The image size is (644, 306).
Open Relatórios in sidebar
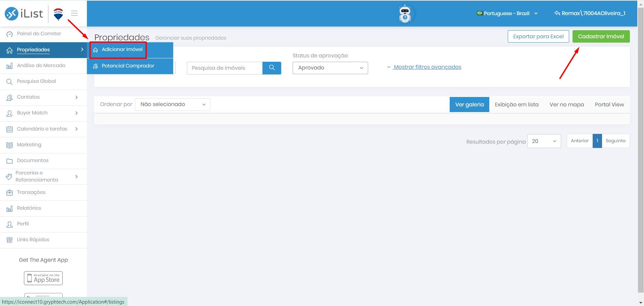44,208
